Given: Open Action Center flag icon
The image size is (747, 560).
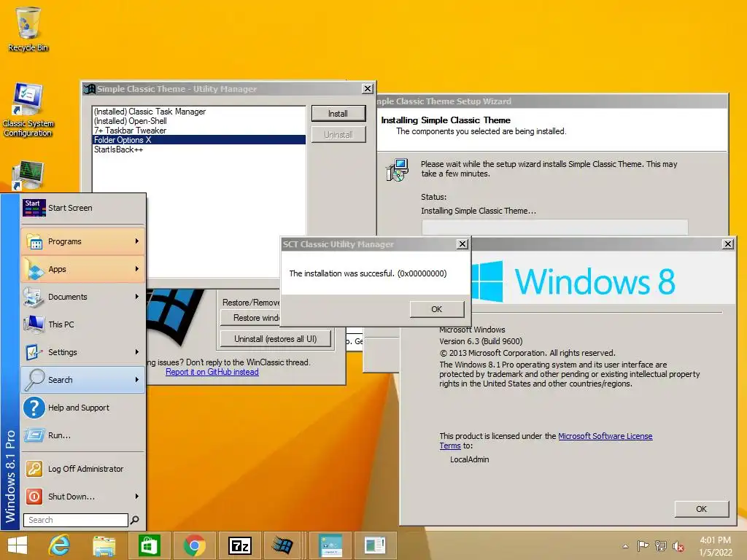Looking at the screenshot, I should click(x=643, y=546).
